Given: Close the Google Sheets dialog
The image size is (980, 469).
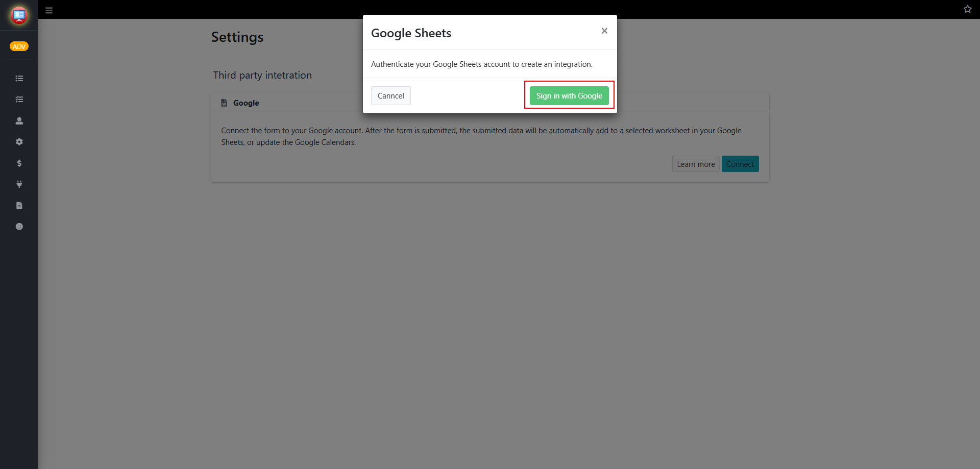Looking at the screenshot, I should (x=604, y=31).
